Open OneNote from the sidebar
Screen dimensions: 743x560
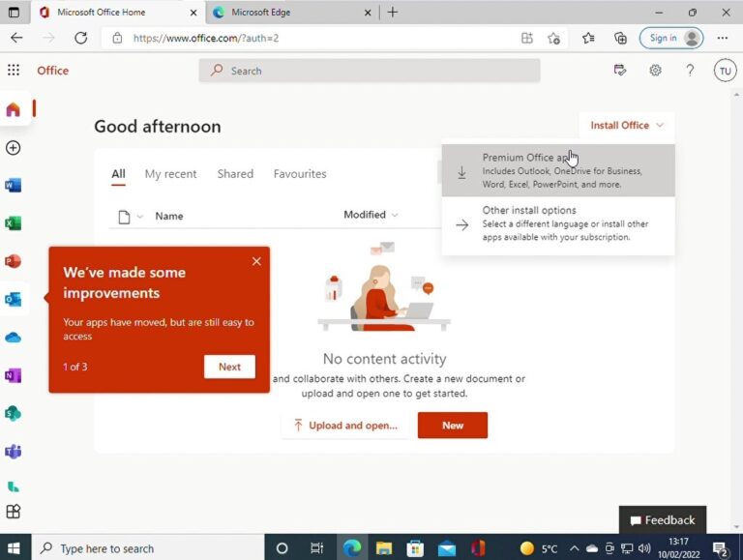pyautogui.click(x=14, y=375)
